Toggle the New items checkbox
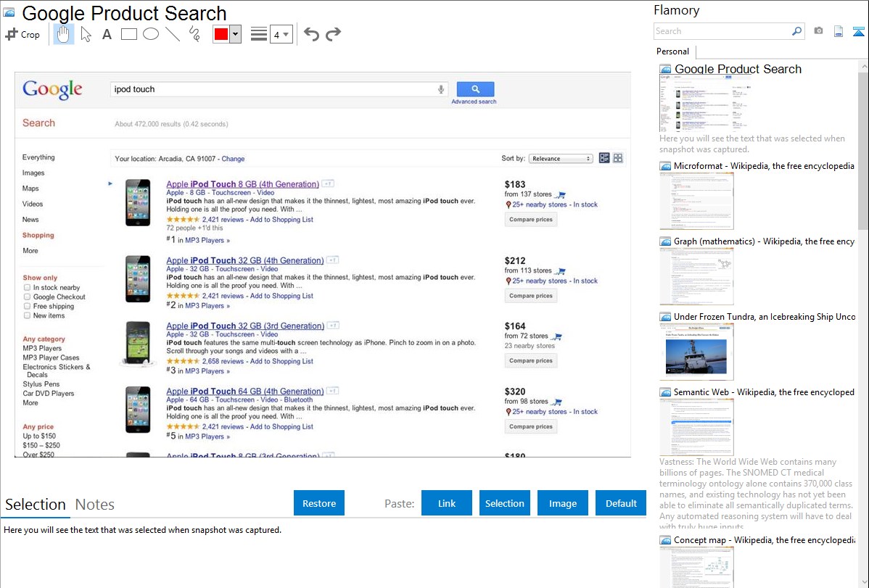The width and height of the screenshot is (869, 588). (27, 315)
